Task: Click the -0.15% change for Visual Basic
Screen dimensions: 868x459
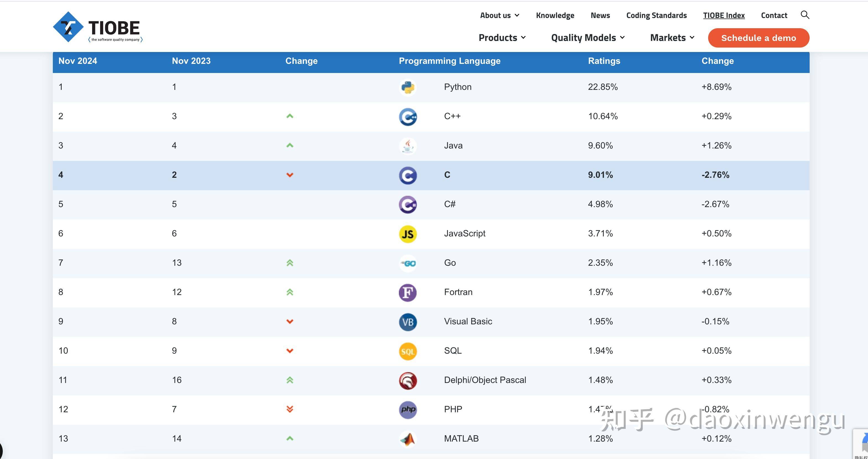Action: coord(715,321)
